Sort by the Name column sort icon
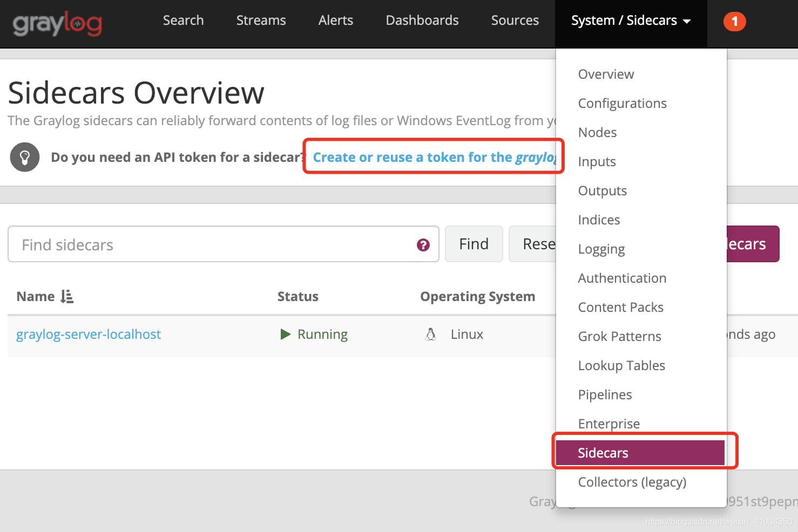 [x=67, y=296]
